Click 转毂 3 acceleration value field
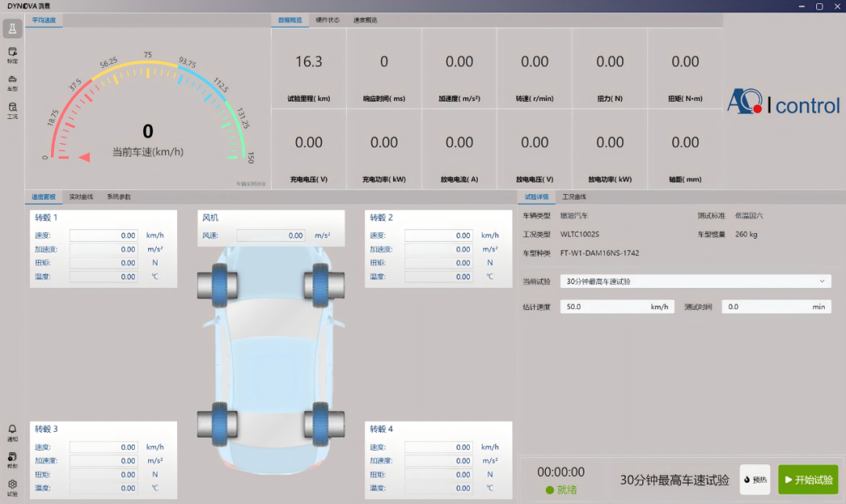This screenshot has width=846, height=504. point(103,461)
